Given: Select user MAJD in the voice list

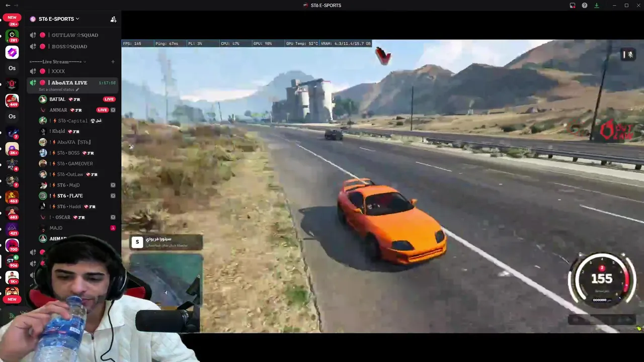Looking at the screenshot, I should 77,228.
